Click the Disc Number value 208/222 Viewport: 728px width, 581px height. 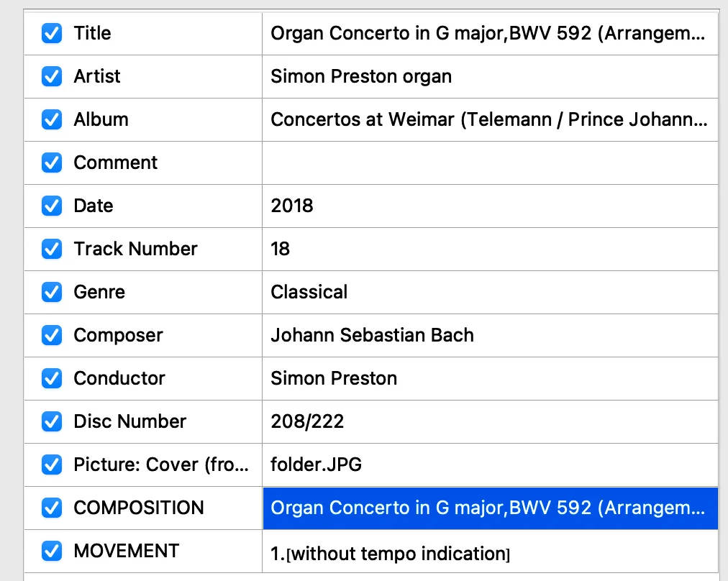[307, 421]
